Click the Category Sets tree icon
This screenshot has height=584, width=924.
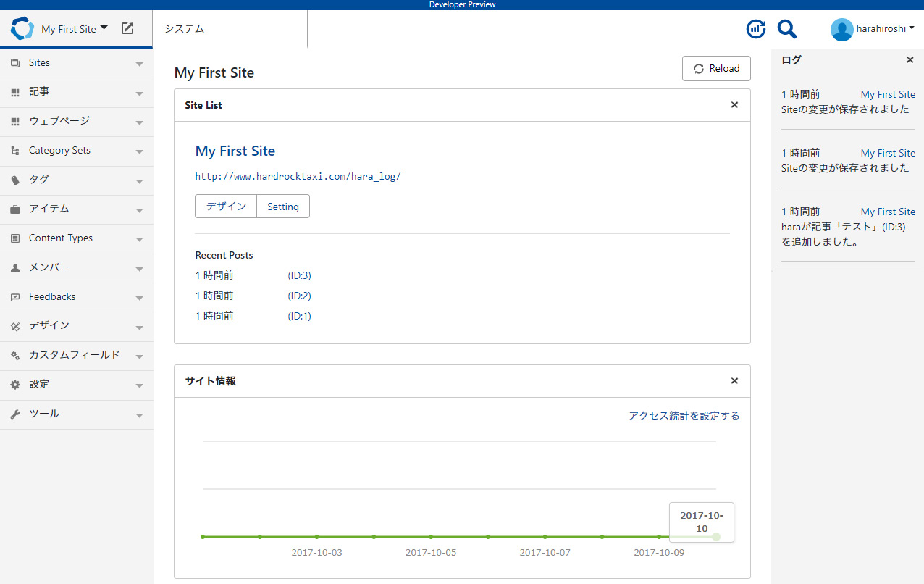(x=15, y=151)
